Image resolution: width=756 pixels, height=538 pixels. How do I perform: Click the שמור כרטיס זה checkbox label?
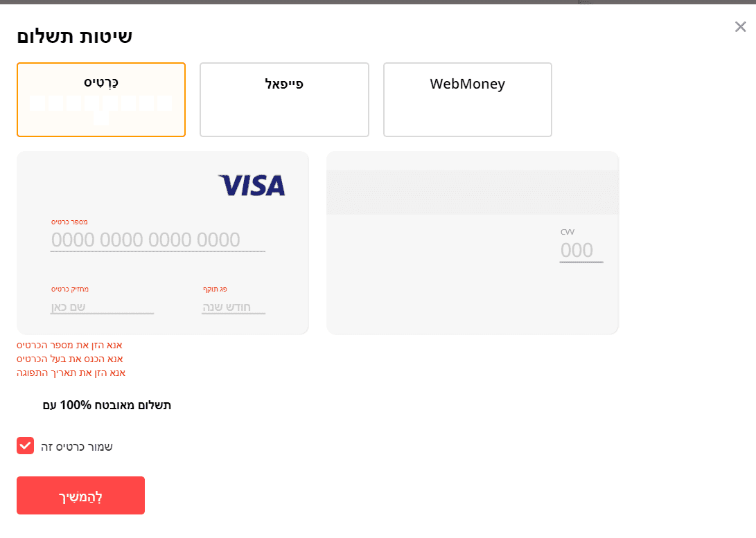click(x=77, y=447)
